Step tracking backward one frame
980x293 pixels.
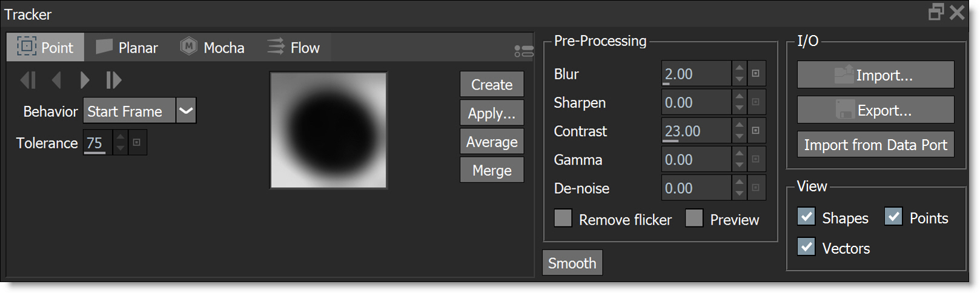coord(57,80)
